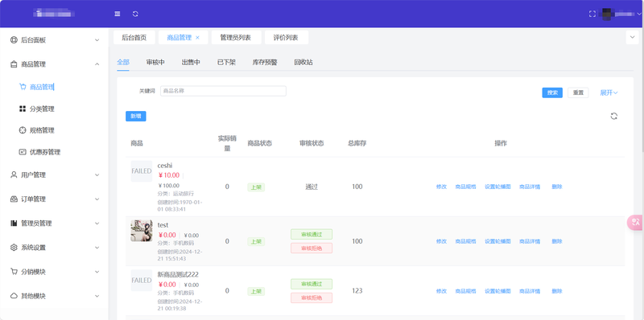Click the 优惠券管理 coupon icon
The image size is (644, 320).
click(23, 152)
